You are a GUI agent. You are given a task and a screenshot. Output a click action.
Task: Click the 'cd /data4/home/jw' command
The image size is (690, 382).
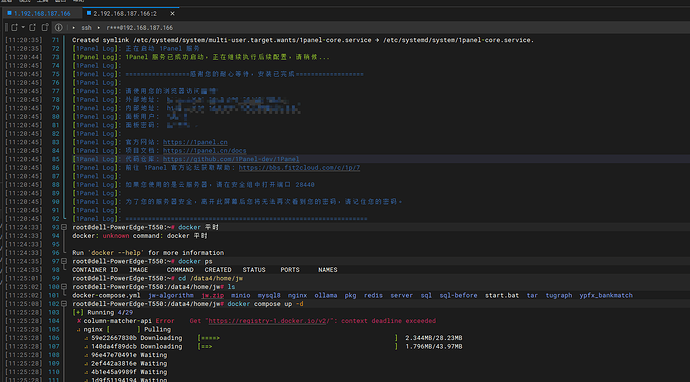pos(210,279)
